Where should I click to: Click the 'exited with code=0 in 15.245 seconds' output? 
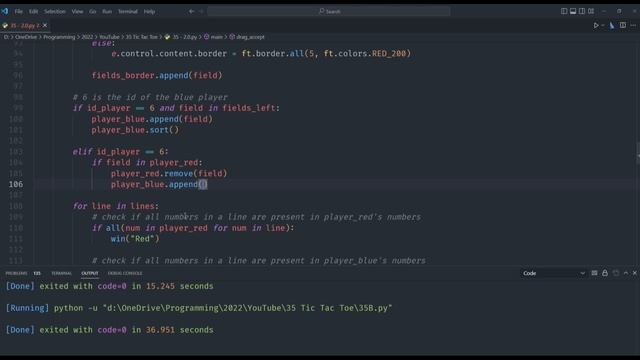[127, 286]
